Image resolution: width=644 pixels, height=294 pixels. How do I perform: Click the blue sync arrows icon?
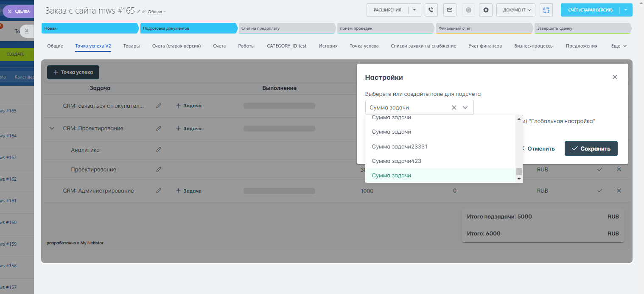tap(546, 10)
